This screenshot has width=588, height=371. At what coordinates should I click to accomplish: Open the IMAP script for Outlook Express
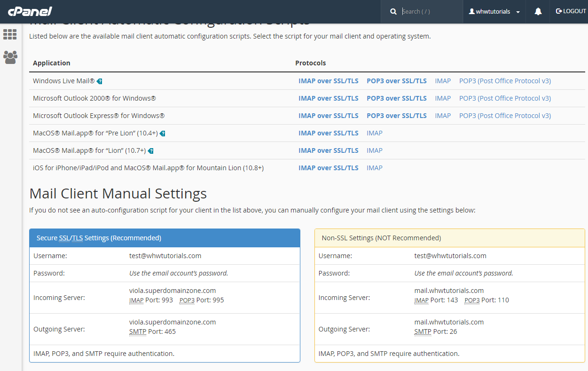[443, 116]
